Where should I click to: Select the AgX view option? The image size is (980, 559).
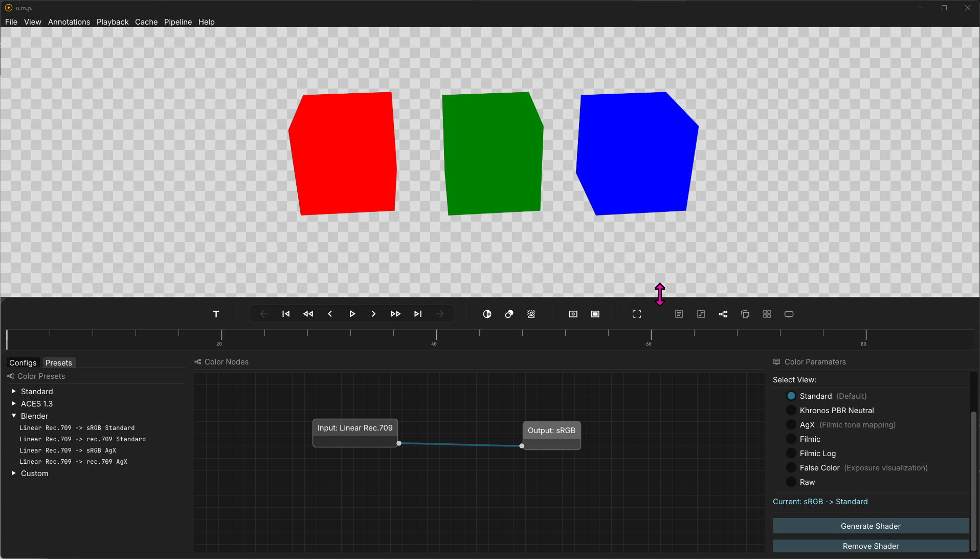pyautogui.click(x=791, y=425)
